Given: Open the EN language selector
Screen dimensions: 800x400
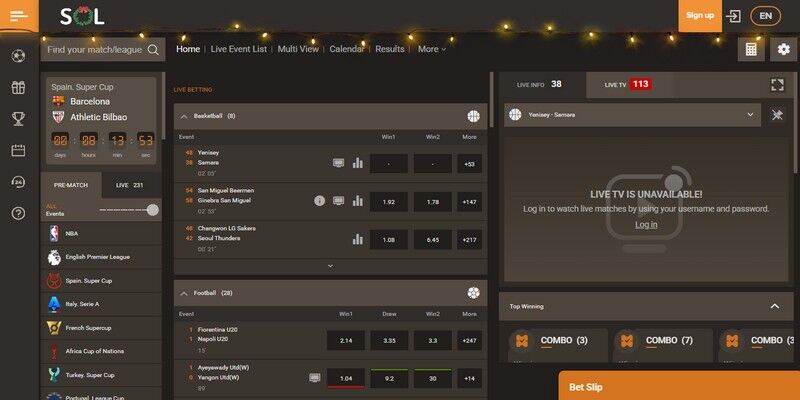Looking at the screenshot, I should [x=765, y=16].
